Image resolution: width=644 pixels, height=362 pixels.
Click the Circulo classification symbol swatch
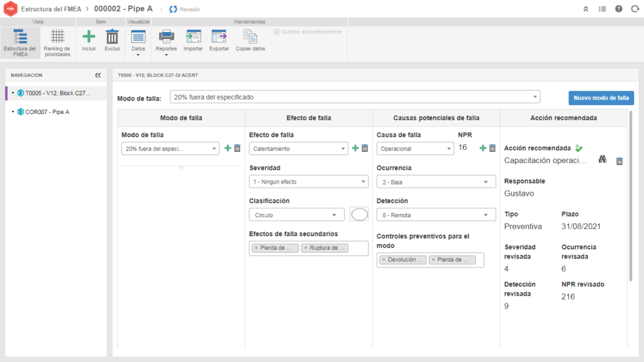tap(359, 215)
